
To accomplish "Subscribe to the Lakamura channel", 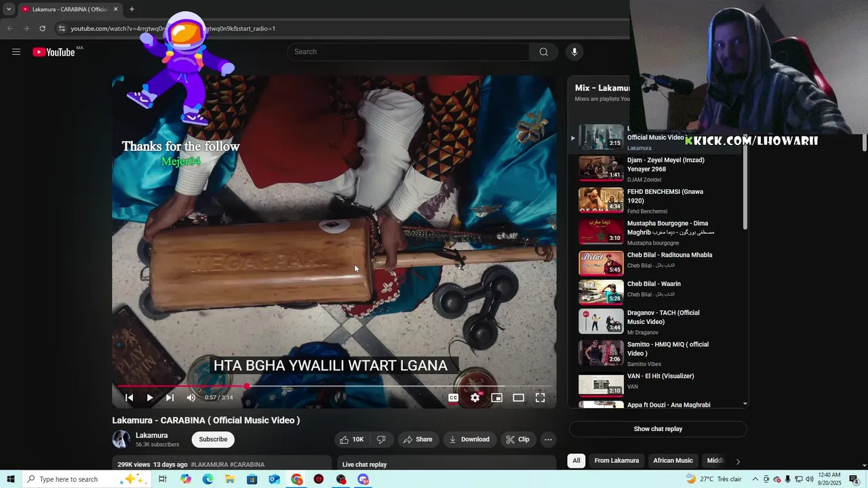I will coord(213,439).
